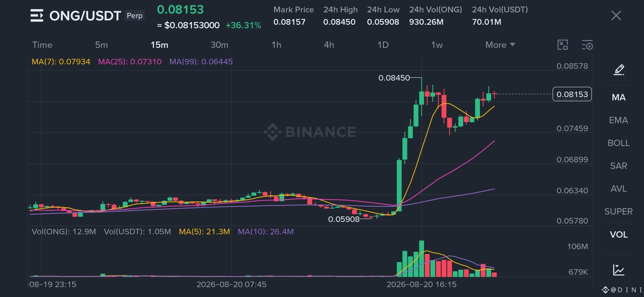Click the volume MA(10) 26.4M label
This screenshot has height=297, width=644.
click(266, 232)
